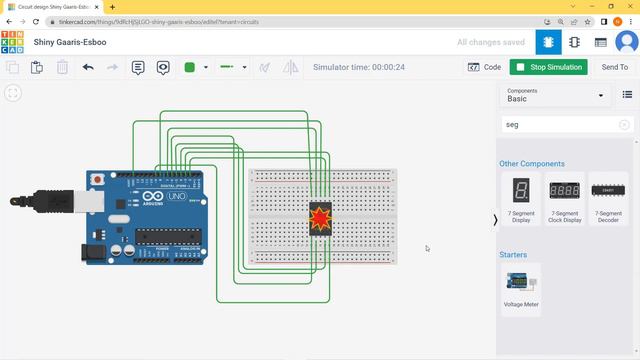
Task: Reload the browser page
Action: tap(36, 22)
